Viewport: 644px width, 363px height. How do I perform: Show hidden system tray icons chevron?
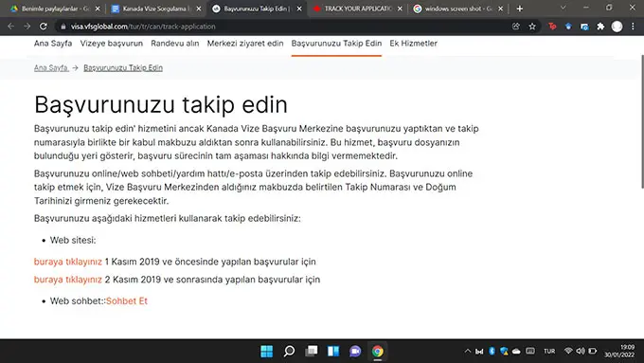(468, 352)
